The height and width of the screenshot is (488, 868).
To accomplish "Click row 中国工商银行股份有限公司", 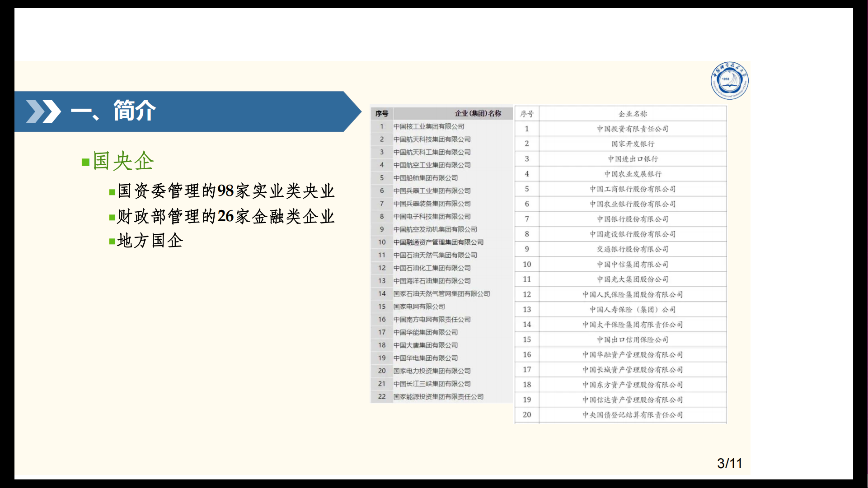I will click(x=632, y=189).
